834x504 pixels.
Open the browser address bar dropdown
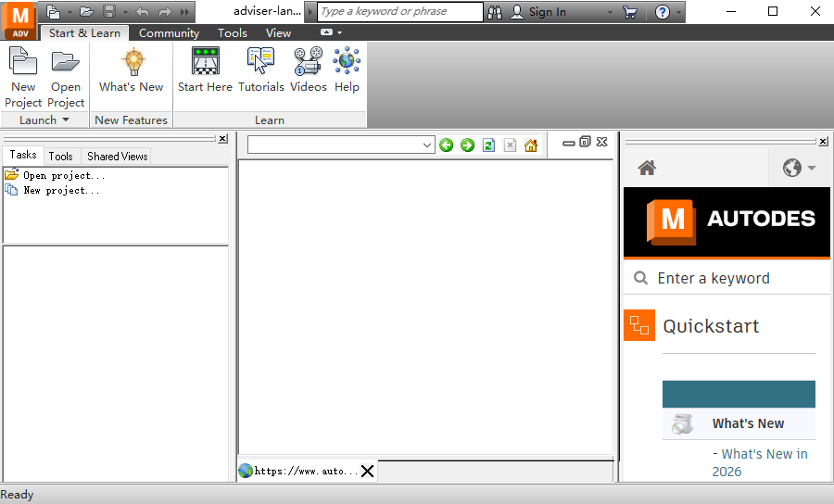click(426, 145)
